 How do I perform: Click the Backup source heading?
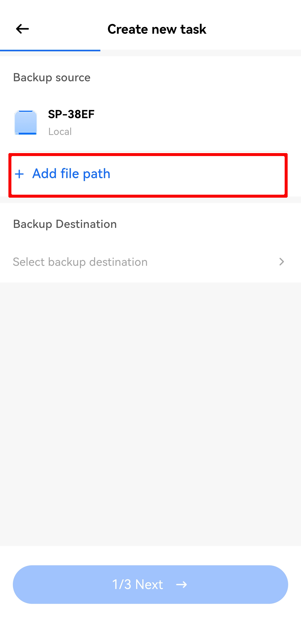click(52, 78)
